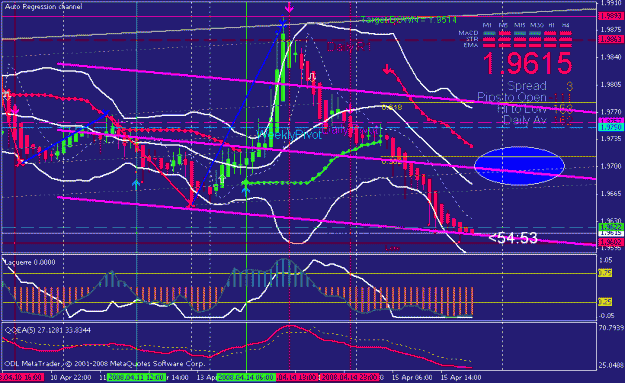Click the "15 Apr 14:00" time axis label
The height and width of the screenshot is (383, 625).
tap(460, 377)
